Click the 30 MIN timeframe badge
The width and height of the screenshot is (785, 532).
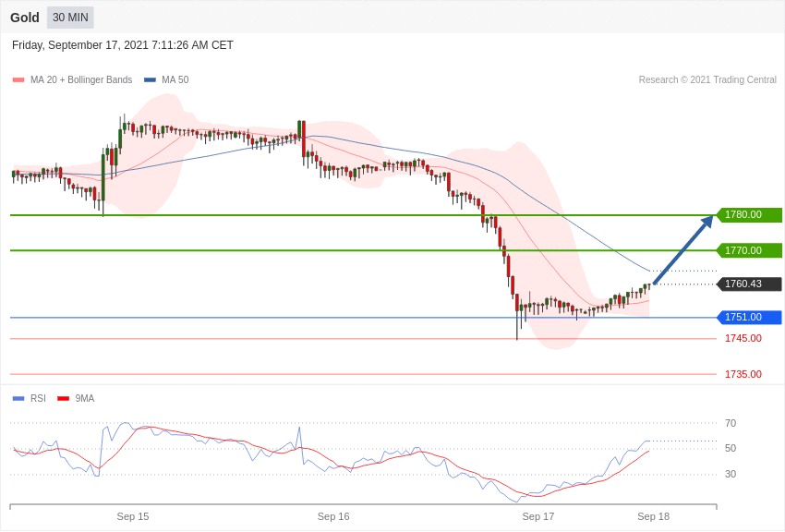point(70,18)
